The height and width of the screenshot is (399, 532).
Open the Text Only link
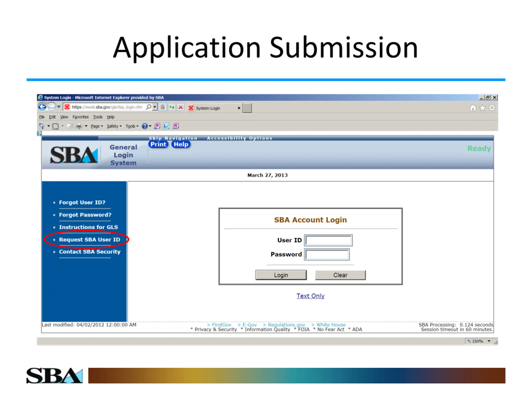(310, 296)
